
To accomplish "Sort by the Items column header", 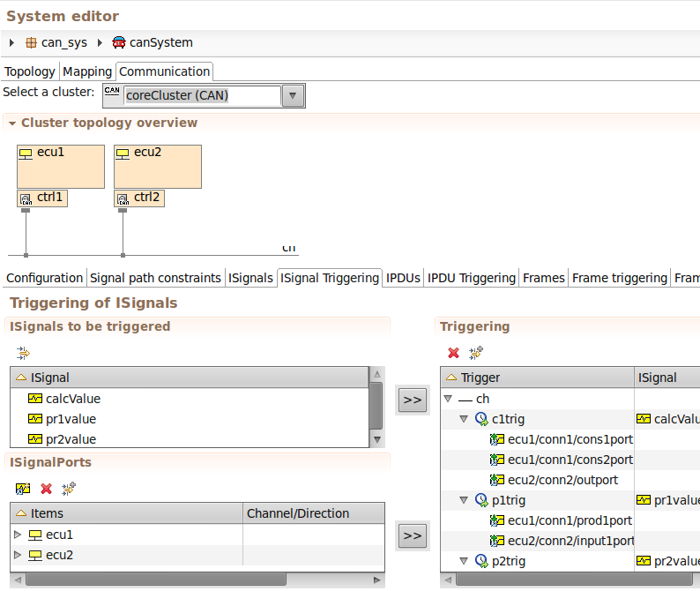I will point(127,513).
